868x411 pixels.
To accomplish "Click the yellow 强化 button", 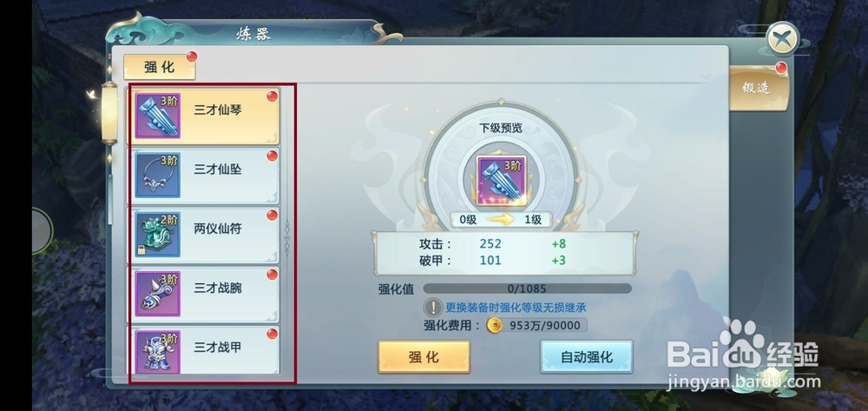I will pos(424,357).
